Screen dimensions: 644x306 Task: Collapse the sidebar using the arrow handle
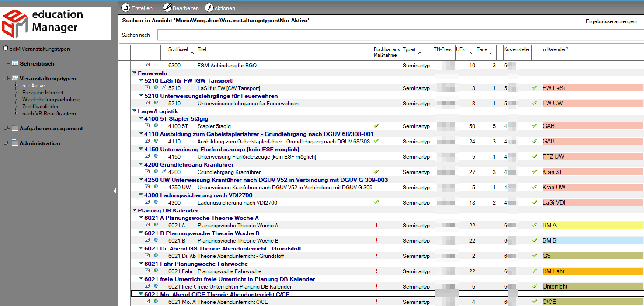pos(115,191)
